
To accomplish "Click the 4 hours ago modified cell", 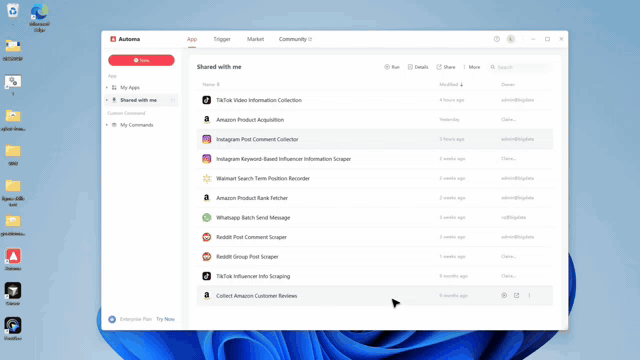I will pyautogui.click(x=451, y=100).
